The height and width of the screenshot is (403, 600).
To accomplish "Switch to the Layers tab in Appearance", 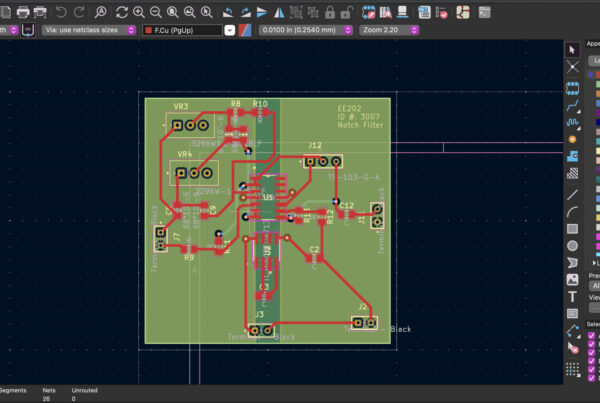I will (x=594, y=60).
